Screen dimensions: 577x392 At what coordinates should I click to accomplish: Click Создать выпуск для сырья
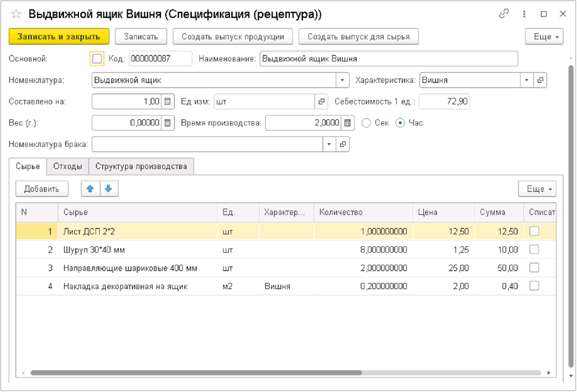click(359, 37)
